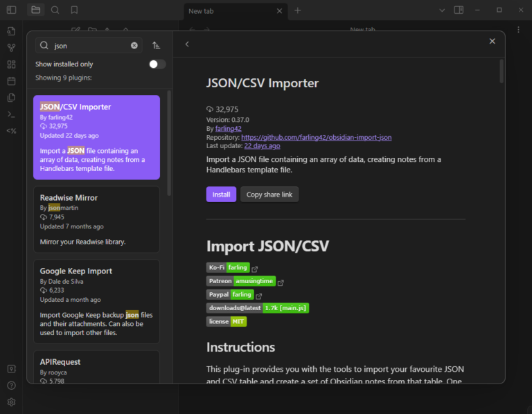This screenshot has height=414, width=532.
Task: Open Paypal external link icon
Action: [259, 296]
